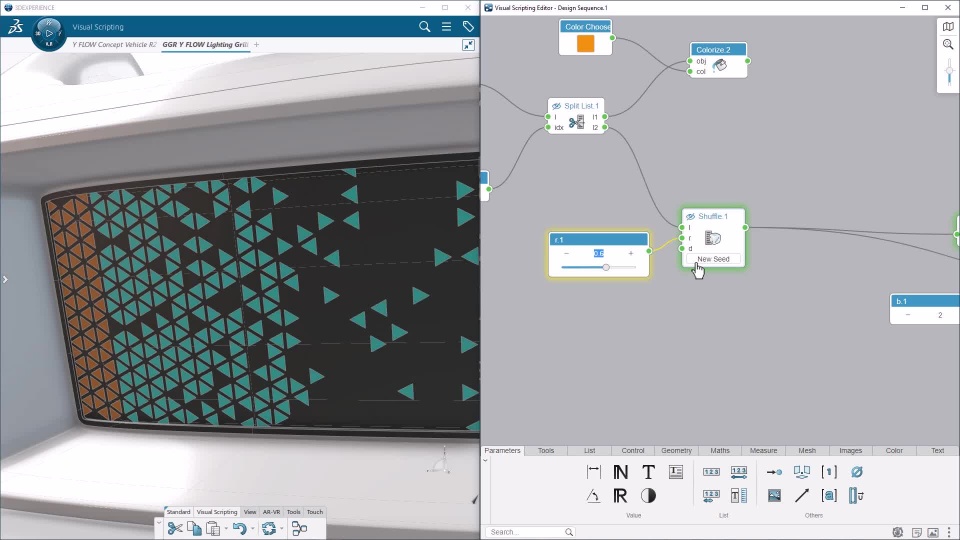Toggle the eye icon on Shuffle.1 node

tap(690, 216)
